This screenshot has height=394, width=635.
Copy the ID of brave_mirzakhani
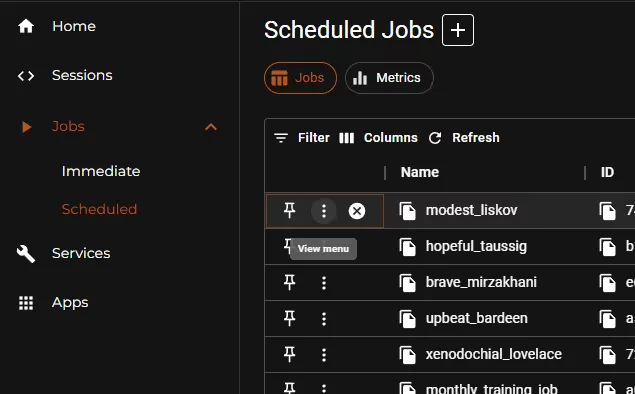tap(607, 283)
